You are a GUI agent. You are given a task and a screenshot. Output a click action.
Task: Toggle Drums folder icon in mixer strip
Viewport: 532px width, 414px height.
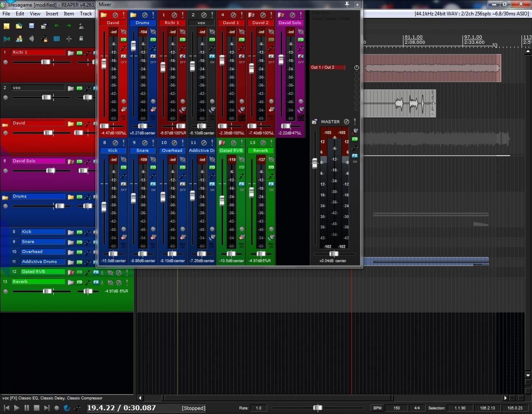tap(133, 15)
